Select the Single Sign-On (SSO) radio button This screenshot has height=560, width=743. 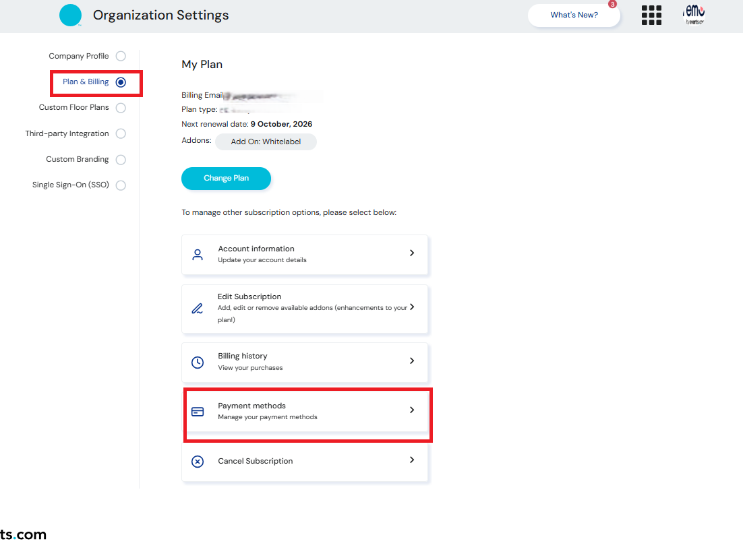[x=121, y=185]
